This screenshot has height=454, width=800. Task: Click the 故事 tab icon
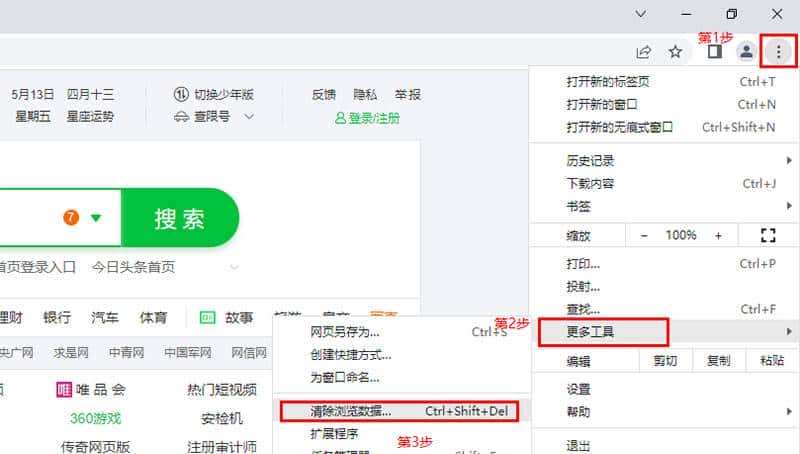pyautogui.click(x=207, y=318)
